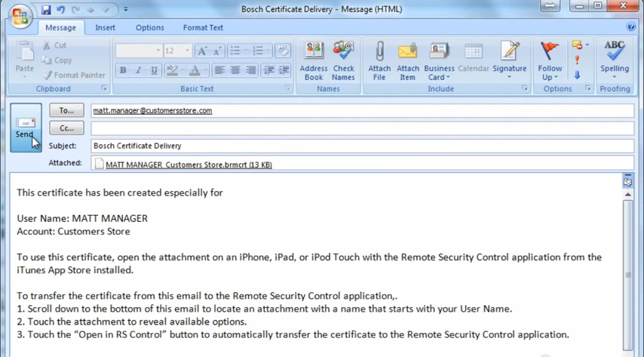
Task: Select the MATT MANAGER_Customers Store.brmcrt attachment
Action: (183, 165)
